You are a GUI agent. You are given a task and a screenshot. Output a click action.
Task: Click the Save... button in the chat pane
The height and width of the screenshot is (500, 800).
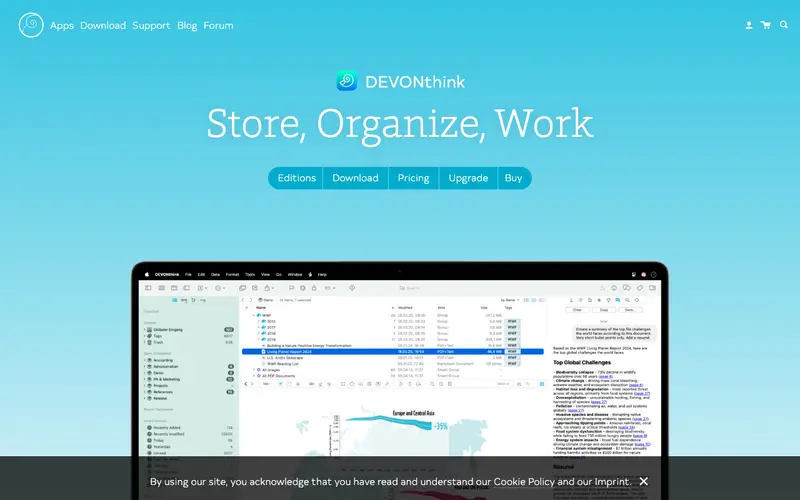point(630,310)
